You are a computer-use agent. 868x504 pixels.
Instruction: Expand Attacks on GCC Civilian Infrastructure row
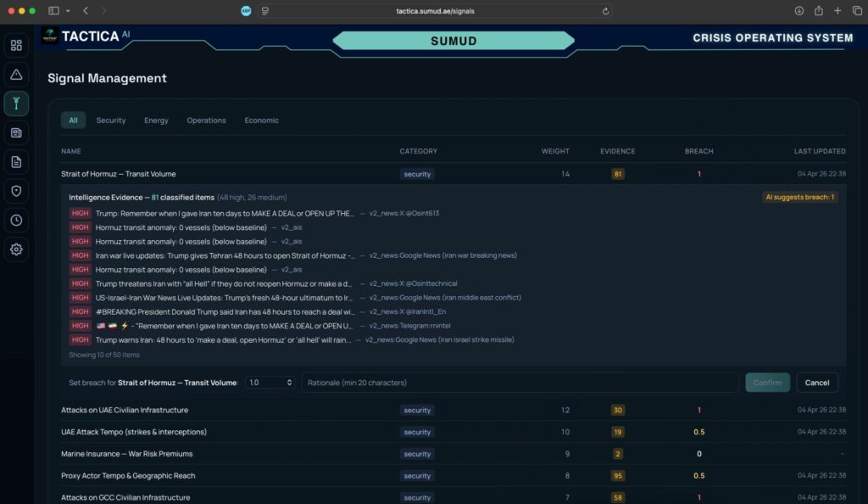tap(453, 497)
